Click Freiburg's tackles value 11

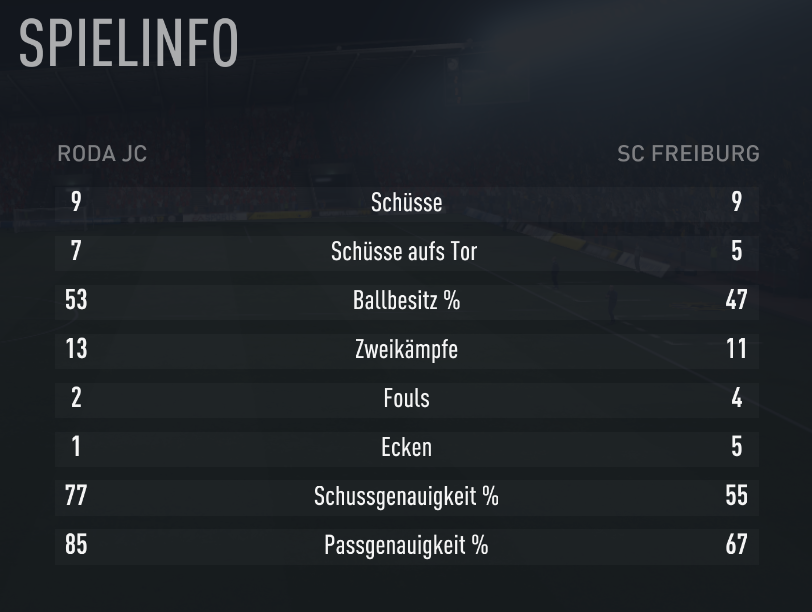tap(736, 348)
